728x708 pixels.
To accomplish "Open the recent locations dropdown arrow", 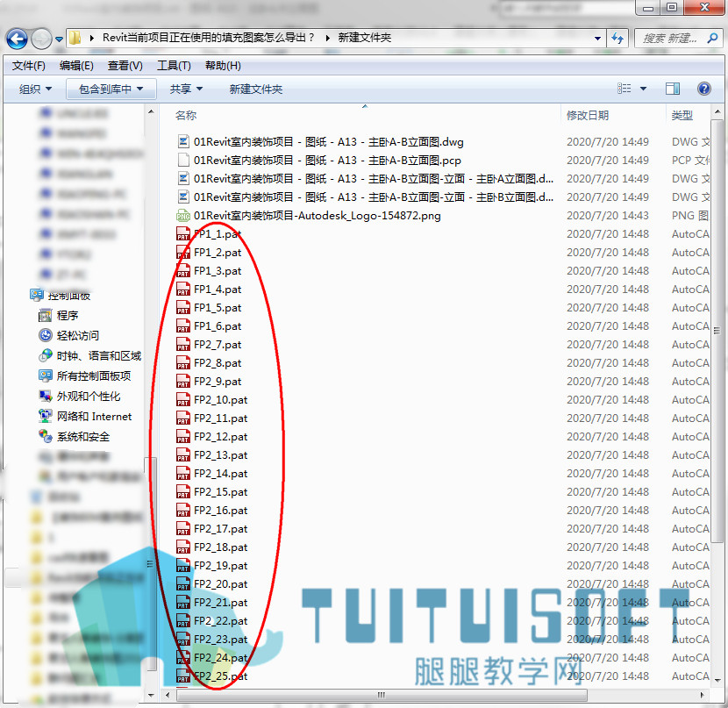I will [x=59, y=39].
